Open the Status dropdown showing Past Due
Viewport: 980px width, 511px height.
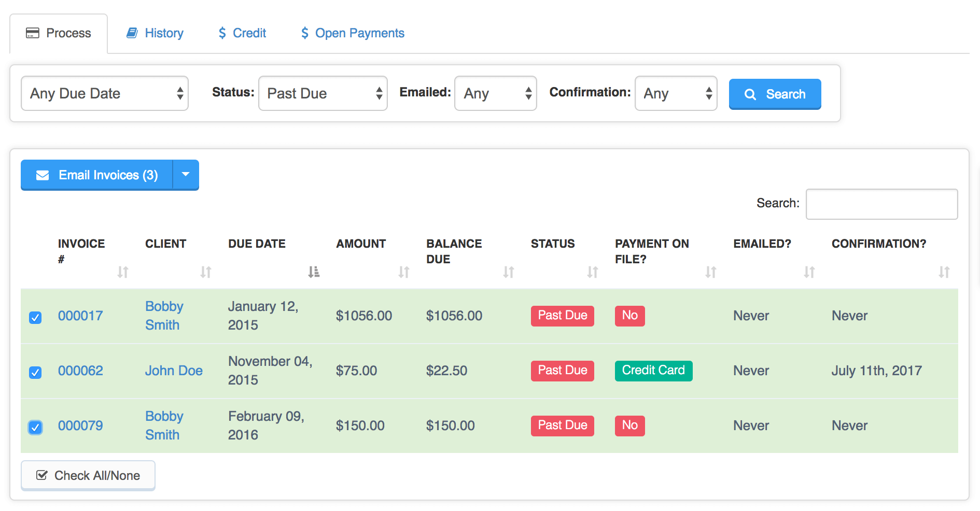pyautogui.click(x=323, y=93)
